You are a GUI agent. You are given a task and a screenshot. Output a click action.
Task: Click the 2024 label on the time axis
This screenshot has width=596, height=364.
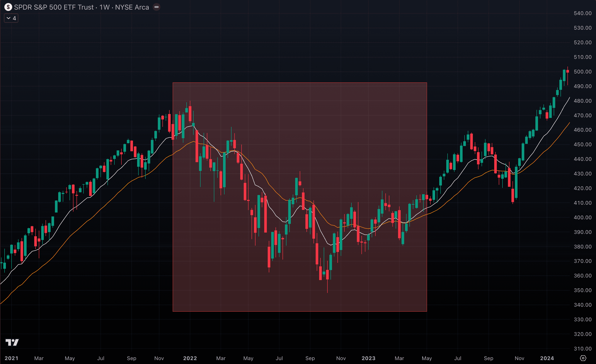click(x=547, y=358)
